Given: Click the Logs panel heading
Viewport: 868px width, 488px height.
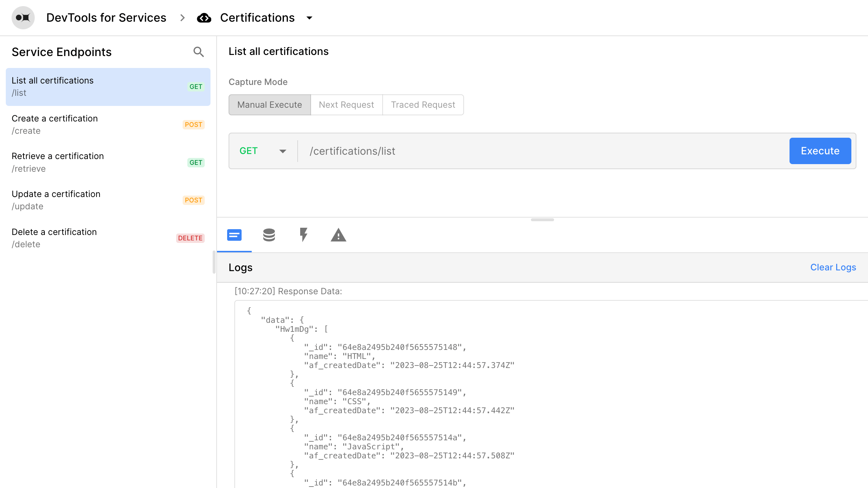Looking at the screenshot, I should (x=241, y=267).
